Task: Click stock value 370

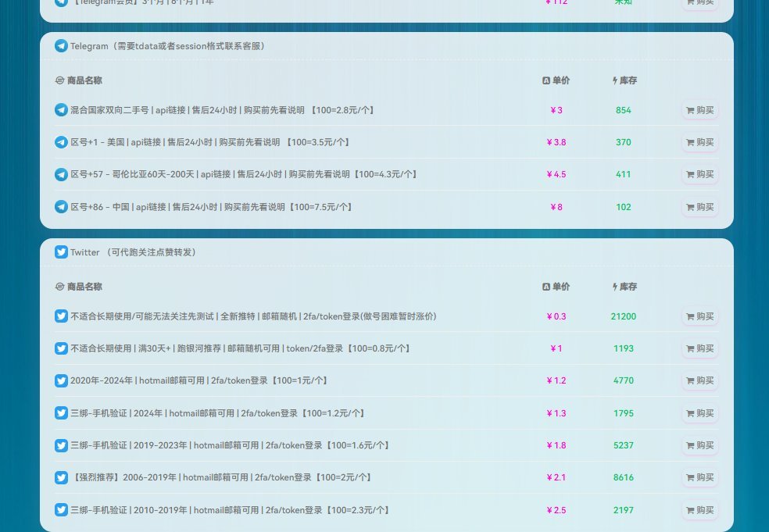Action: click(624, 142)
